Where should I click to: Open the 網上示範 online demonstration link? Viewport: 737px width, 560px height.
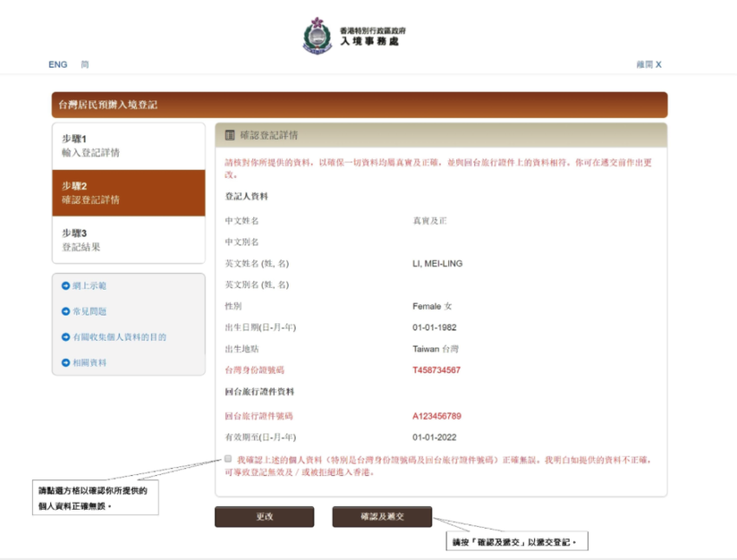pos(90,285)
